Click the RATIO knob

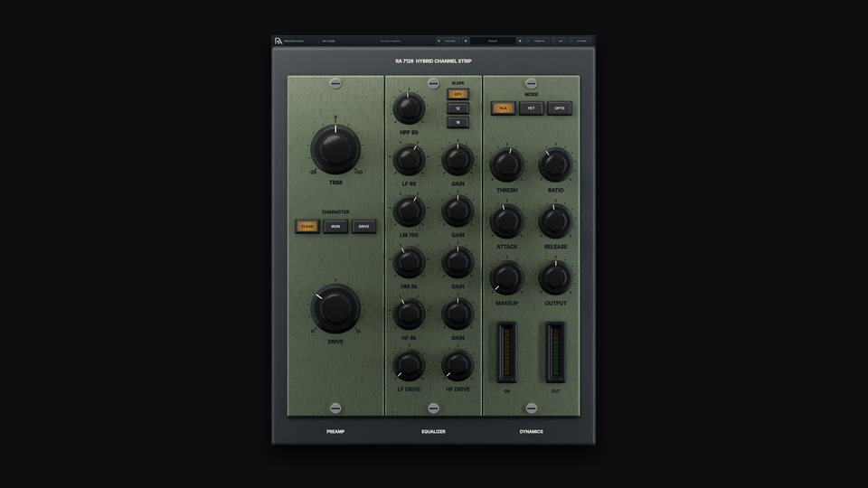click(555, 164)
